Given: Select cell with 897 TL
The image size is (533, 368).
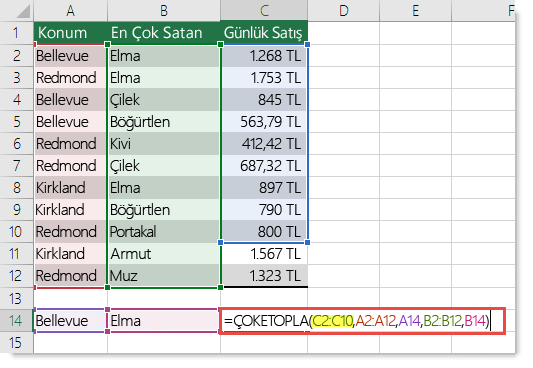Looking at the screenshot, I should pos(264,188).
